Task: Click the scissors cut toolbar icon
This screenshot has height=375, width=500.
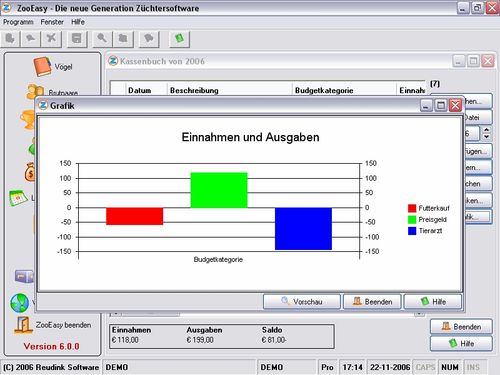Action: [51, 39]
